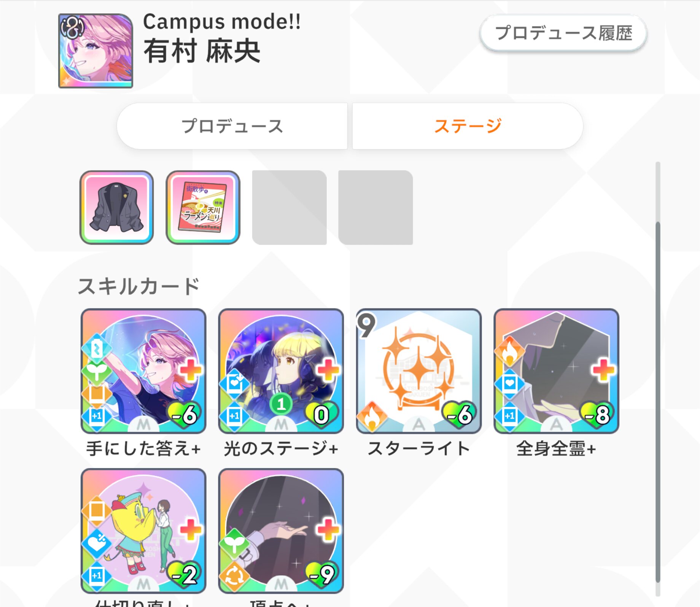Open the 手にした答え+ skill card
The image size is (700, 607).
pos(143,371)
